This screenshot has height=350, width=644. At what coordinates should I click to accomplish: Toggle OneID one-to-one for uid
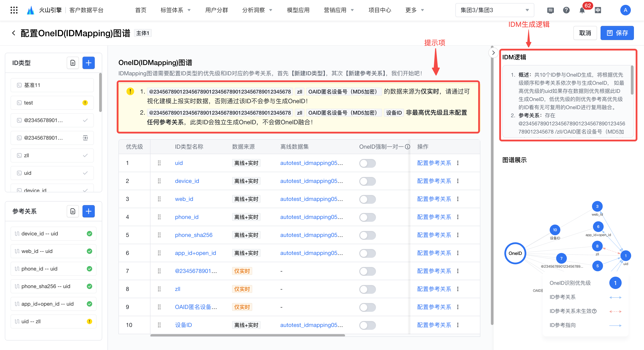tap(367, 163)
